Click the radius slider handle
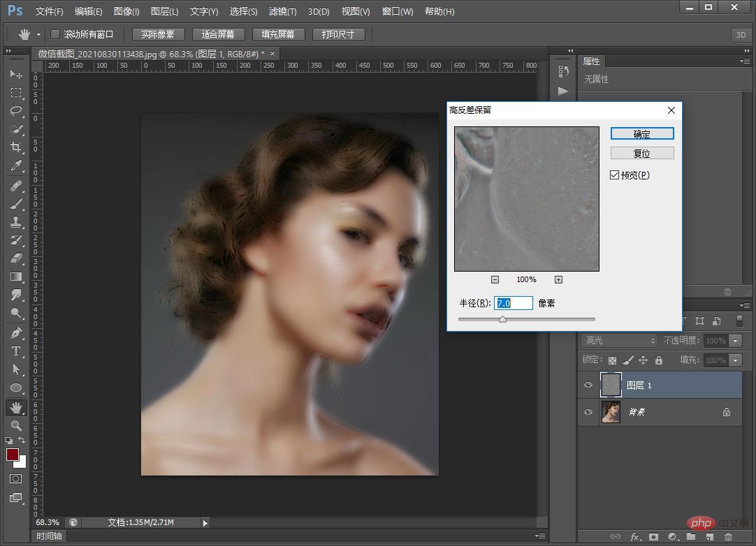 502,320
